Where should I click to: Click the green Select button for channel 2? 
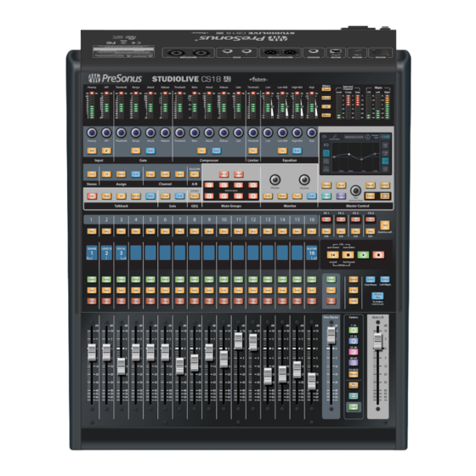(x=106, y=280)
